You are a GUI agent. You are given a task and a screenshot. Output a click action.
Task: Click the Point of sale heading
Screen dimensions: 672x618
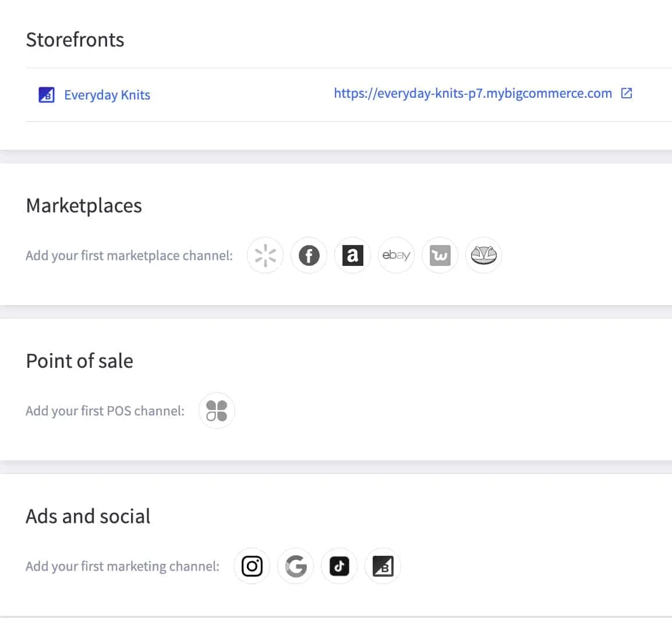(80, 361)
